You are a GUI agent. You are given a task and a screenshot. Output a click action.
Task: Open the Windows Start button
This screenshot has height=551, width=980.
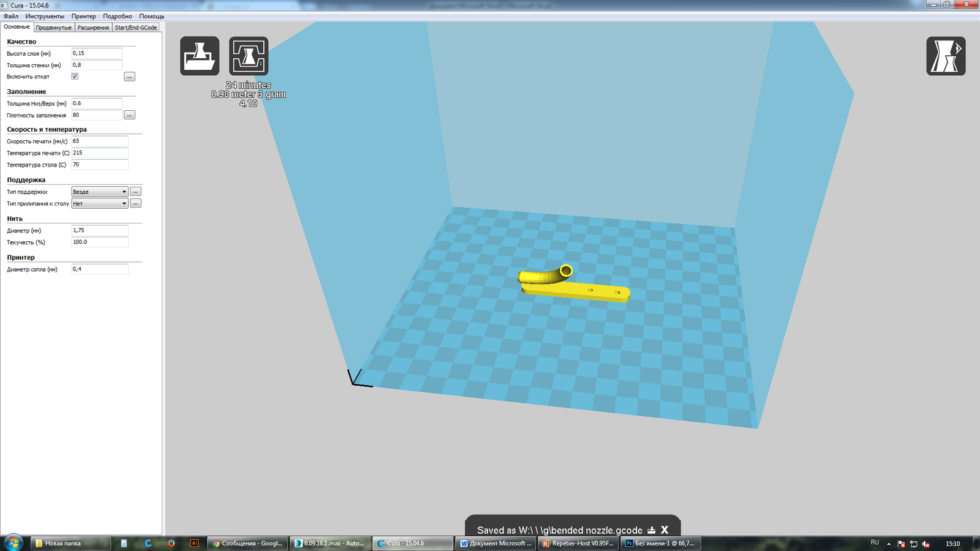coord(13,542)
